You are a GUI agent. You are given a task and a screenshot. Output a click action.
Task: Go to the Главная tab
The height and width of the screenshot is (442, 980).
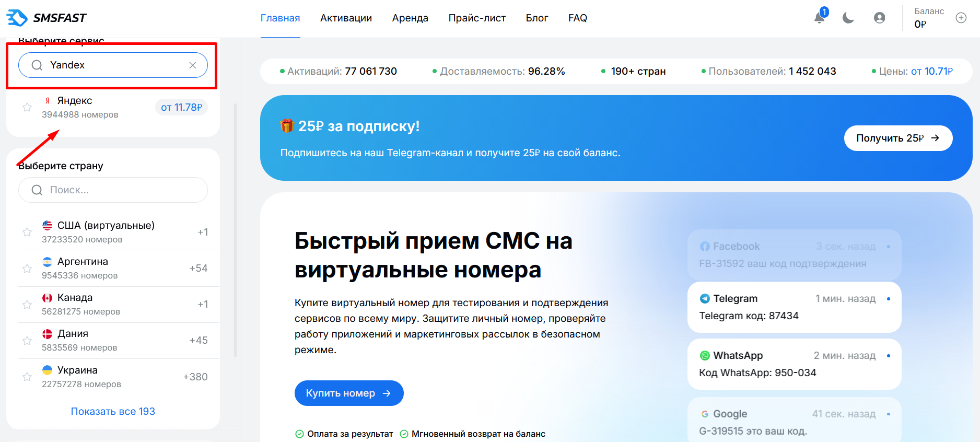(280, 18)
